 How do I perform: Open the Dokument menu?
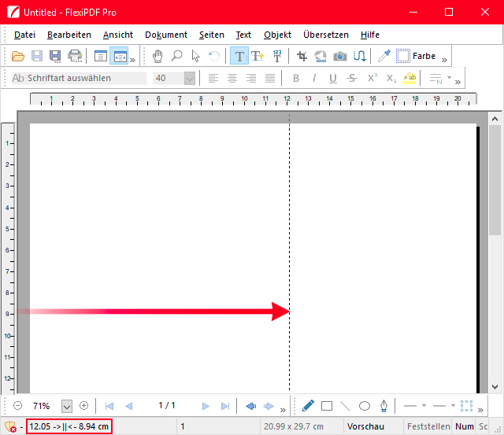(165, 35)
